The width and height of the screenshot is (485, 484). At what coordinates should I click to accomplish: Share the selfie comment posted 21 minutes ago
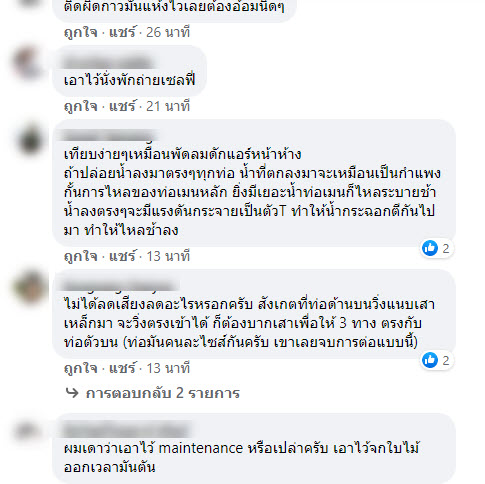pyautogui.click(x=122, y=107)
